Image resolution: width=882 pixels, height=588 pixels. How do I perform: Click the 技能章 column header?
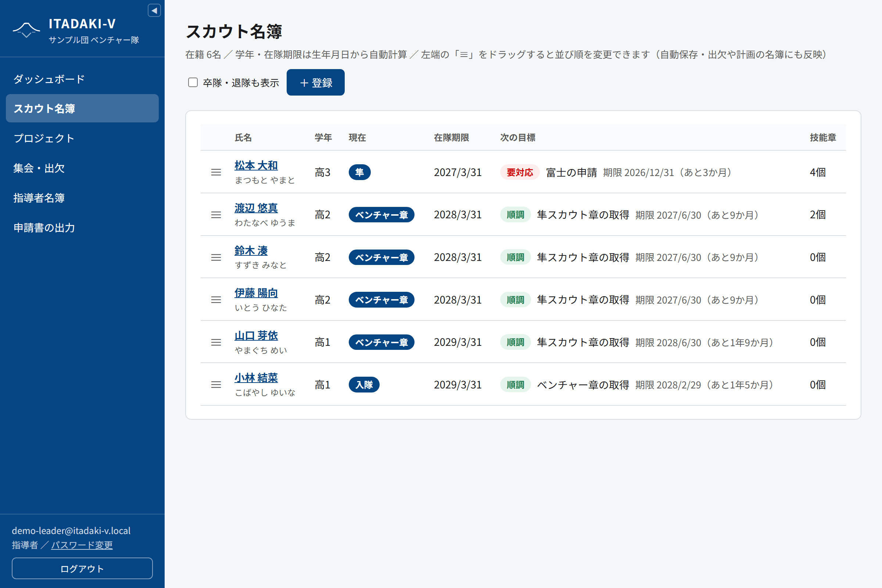[x=823, y=137]
